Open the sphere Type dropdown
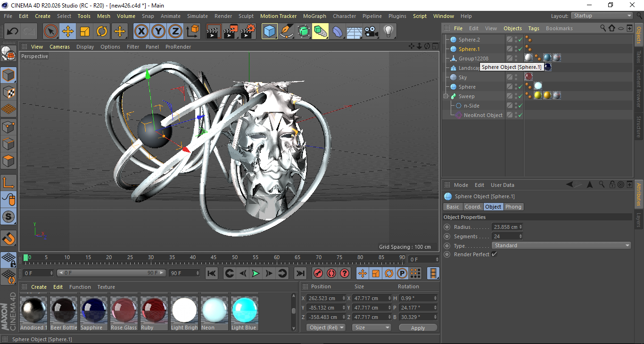Image resolution: width=644 pixels, height=344 pixels. (x=561, y=245)
